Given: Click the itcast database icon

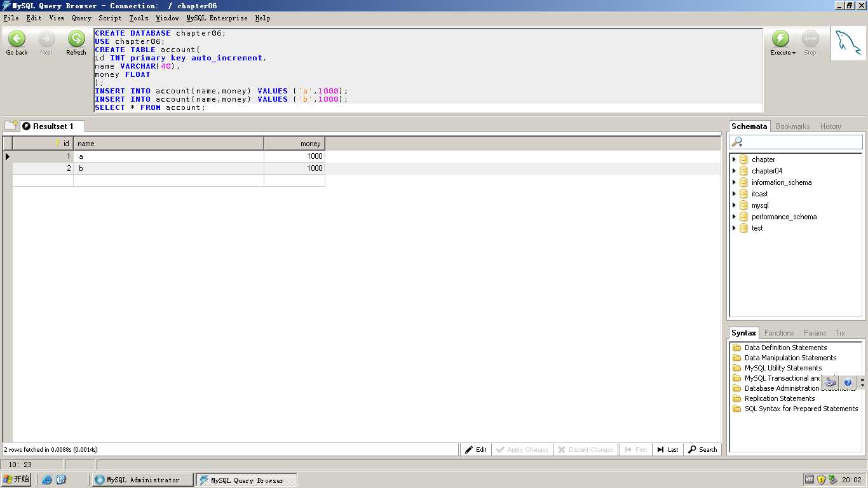Looking at the screenshot, I should coord(743,194).
